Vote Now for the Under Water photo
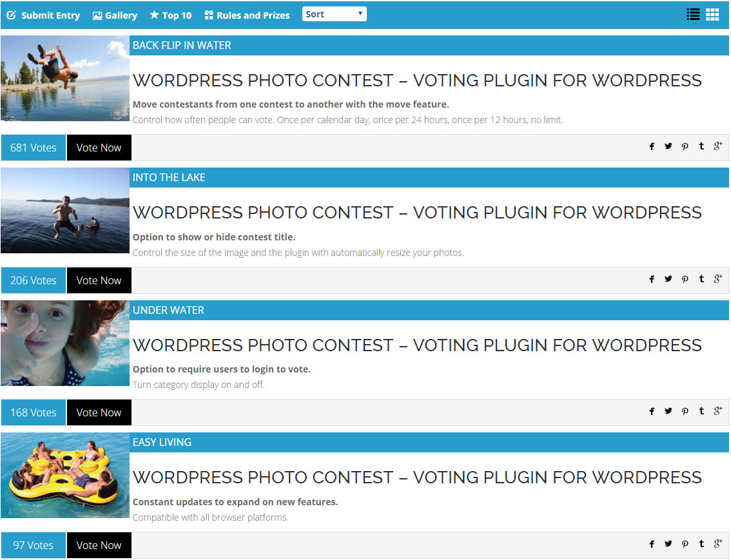The height and width of the screenshot is (560, 731). pyautogui.click(x=99, y=412)
